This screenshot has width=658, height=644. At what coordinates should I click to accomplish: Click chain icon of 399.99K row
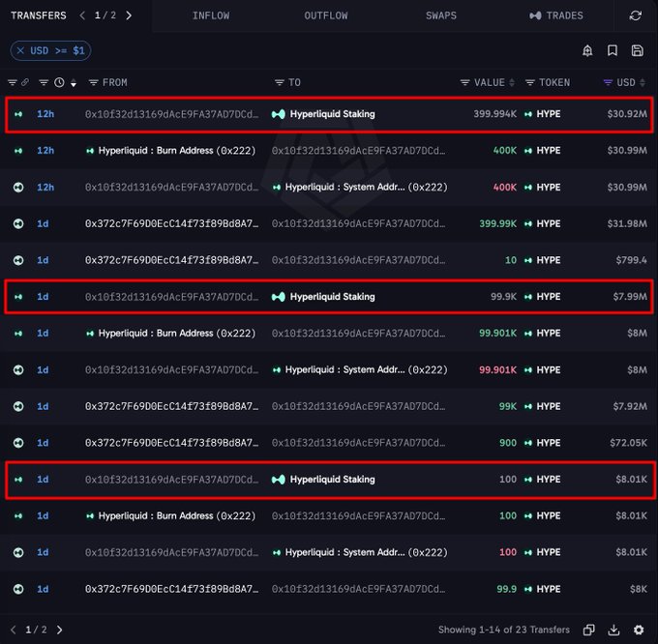(18, 223)
